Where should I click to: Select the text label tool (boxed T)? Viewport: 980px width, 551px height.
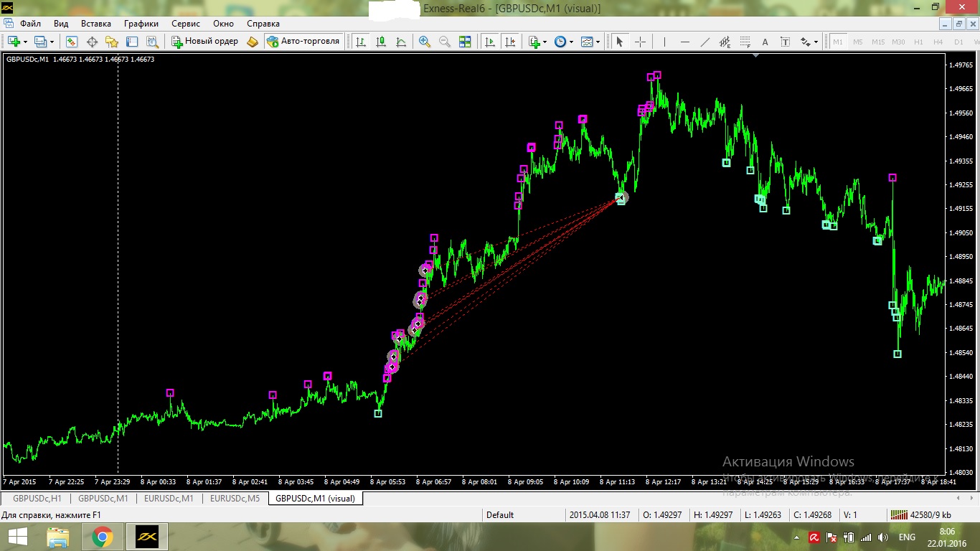[786, 42]
